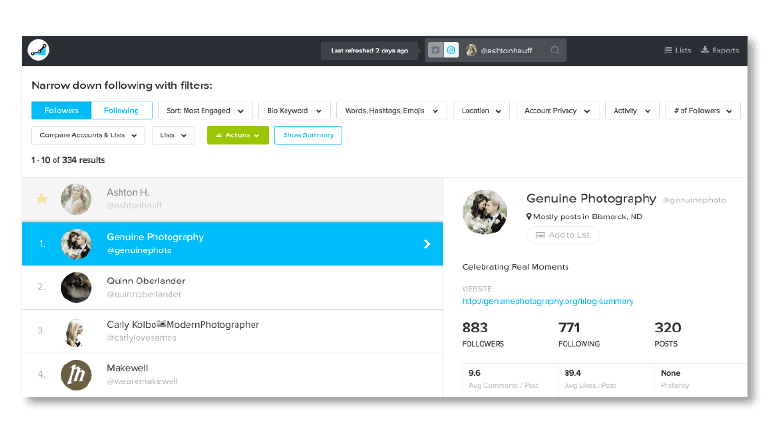Click the app logo in the top-left corner
Screen dimensions: 770x432
pos(39,50)
